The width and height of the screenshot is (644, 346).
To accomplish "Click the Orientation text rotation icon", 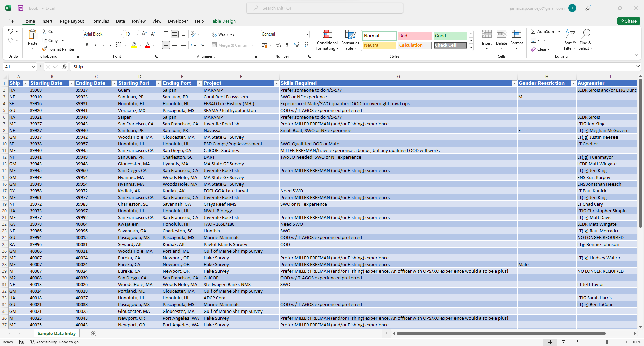I will (193, 34).
